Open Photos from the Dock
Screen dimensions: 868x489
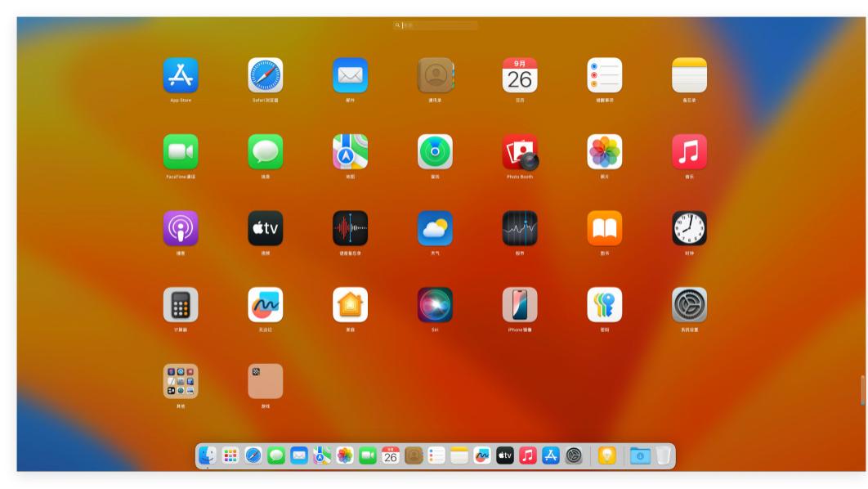[344, 455]
